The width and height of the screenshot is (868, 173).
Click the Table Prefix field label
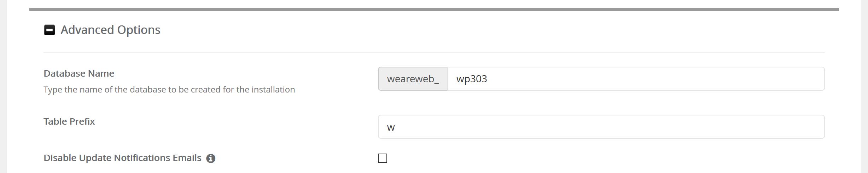69,121
